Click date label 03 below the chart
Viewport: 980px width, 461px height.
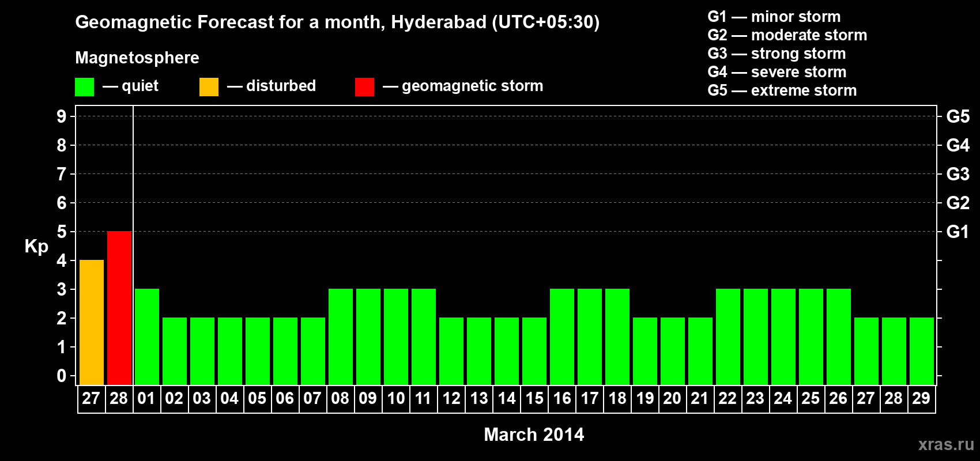tap(202, 398)
